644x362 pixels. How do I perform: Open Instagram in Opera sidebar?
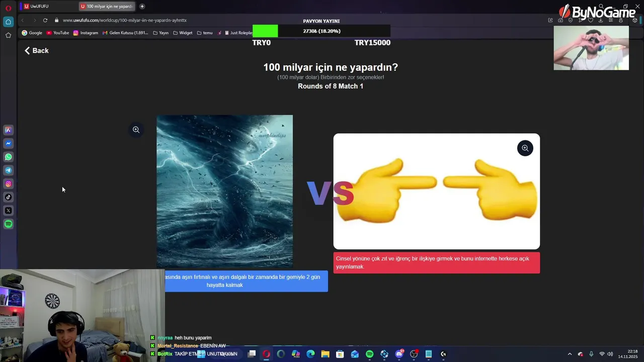[x=8, y=184]
